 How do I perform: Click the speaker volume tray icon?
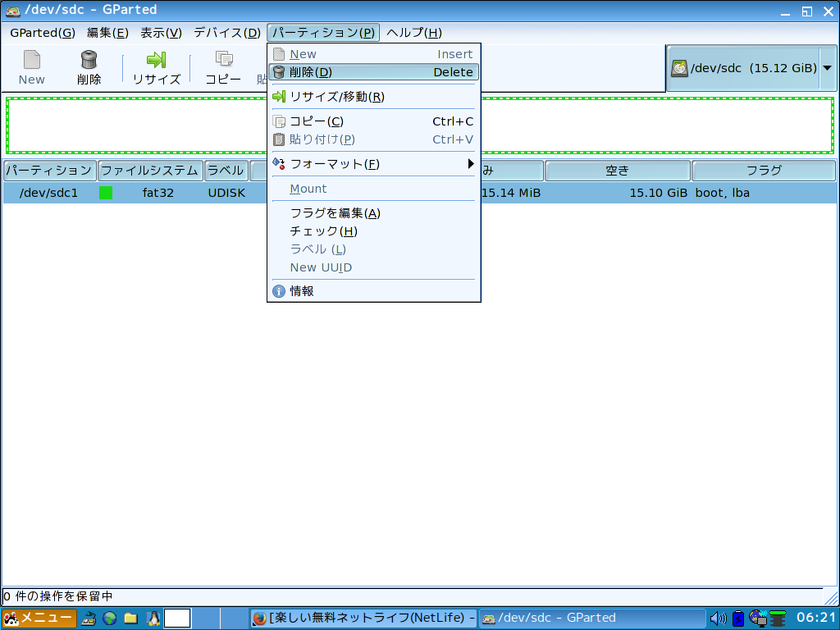click(x=718, y=619)
